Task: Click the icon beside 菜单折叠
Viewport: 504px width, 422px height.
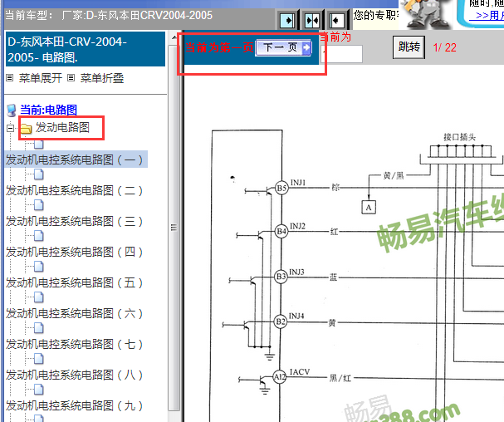Action: [71, 78]
